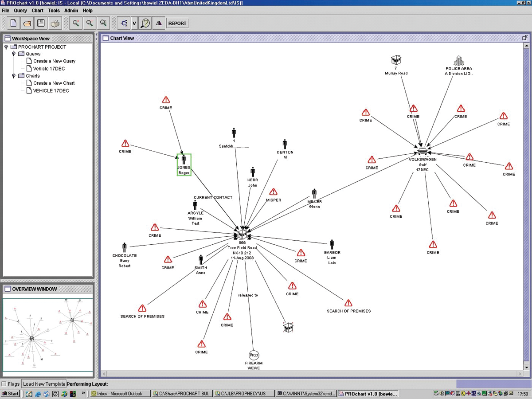532x399 pixels.
Task: Click the V toolbar button
Action: [134, 23]
